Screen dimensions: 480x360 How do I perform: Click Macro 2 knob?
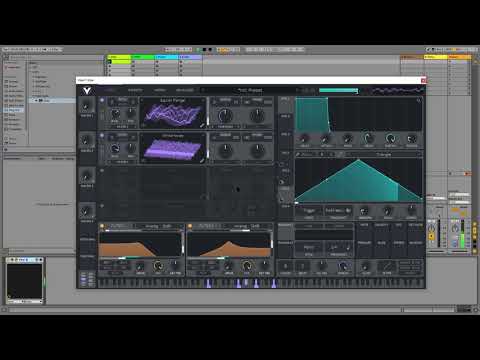pyautogui.click(x=86, y=141)
